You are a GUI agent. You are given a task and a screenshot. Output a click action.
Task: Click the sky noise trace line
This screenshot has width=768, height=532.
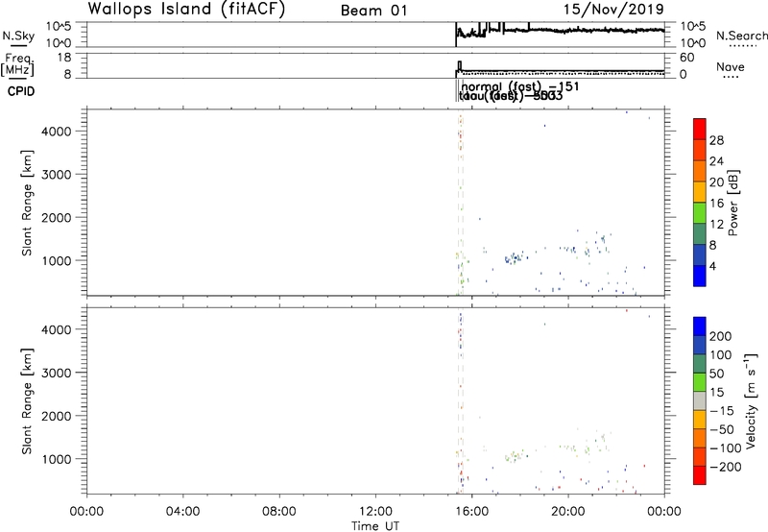[x=560, y=31]
